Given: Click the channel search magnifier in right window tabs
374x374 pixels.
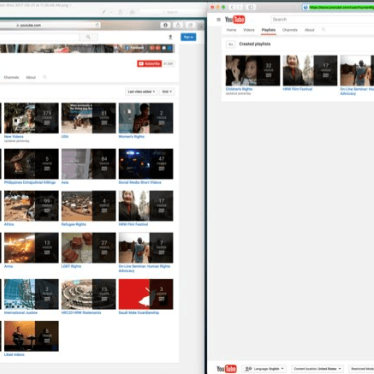Looking at the screenshot, I should point(323,30).
